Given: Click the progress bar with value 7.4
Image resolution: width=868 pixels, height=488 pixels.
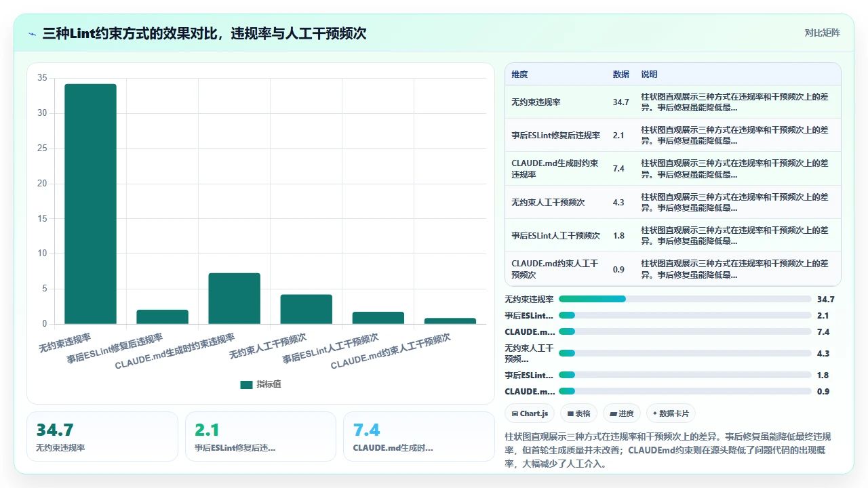Looking at the screenshot, I should click(685, 331).
